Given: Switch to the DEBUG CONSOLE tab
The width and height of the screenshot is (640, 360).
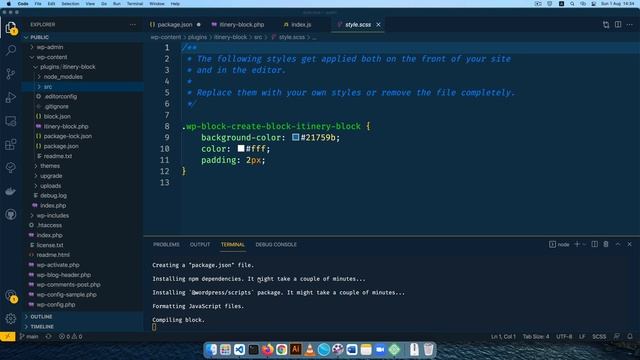Looking at the screenshot, I should (276, 244).
